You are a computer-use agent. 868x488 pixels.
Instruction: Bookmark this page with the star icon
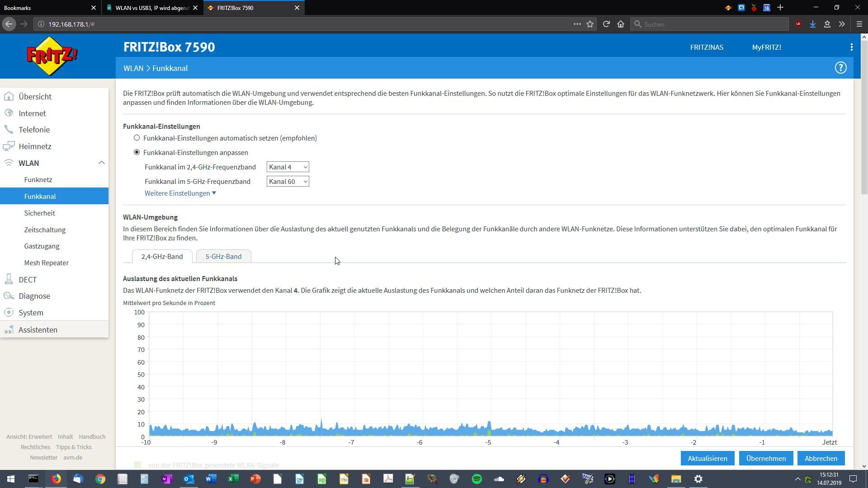(x=590, y=24)
